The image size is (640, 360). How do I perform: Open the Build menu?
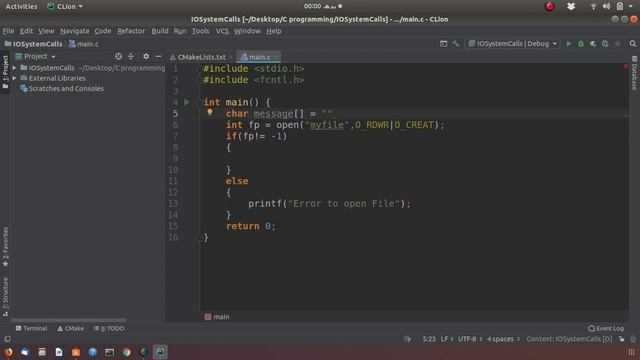160,31
